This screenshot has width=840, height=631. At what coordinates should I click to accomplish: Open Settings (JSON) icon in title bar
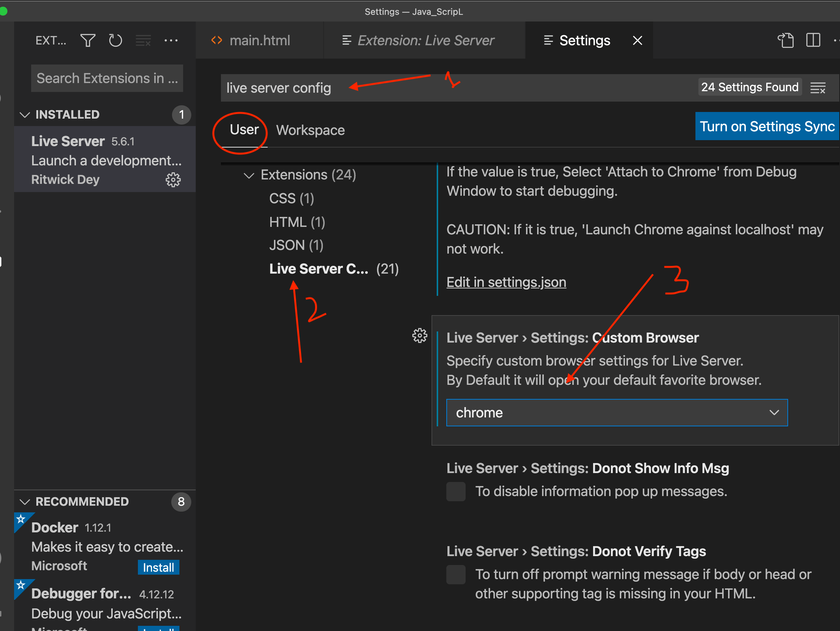pyautogui.click(x=786, y=40)
